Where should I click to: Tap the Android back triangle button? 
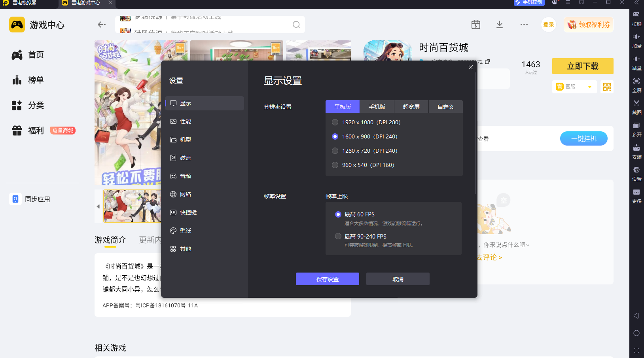(x=636, y=316)
